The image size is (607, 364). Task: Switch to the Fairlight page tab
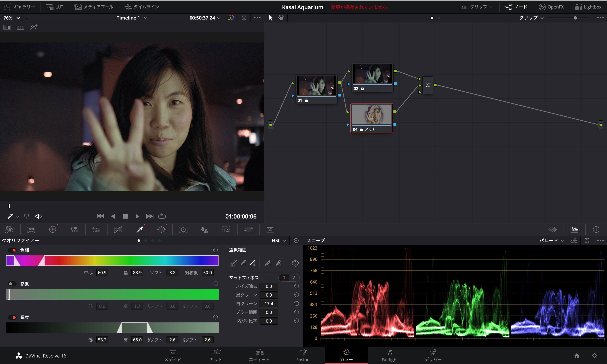click(389, 355)
